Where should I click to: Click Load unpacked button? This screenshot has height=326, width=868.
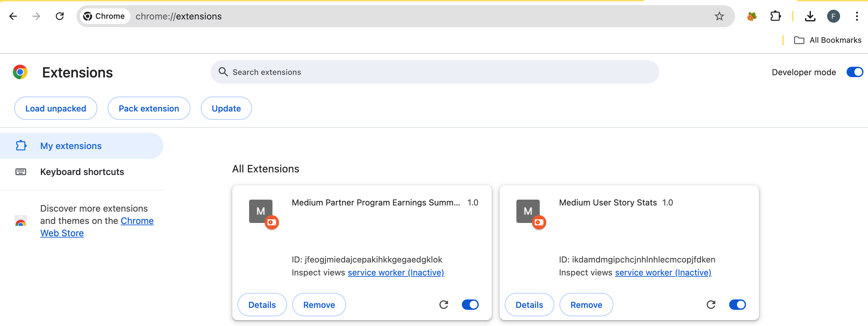point(55,108)
